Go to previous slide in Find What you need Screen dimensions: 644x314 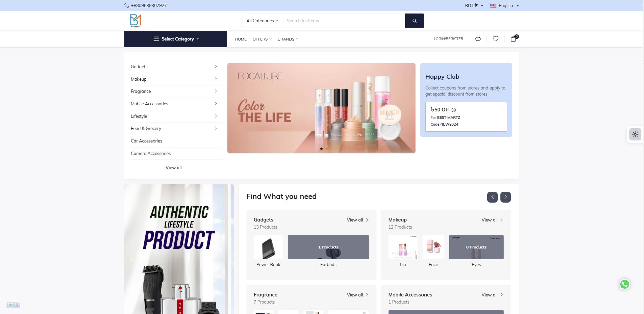point(492,197)
